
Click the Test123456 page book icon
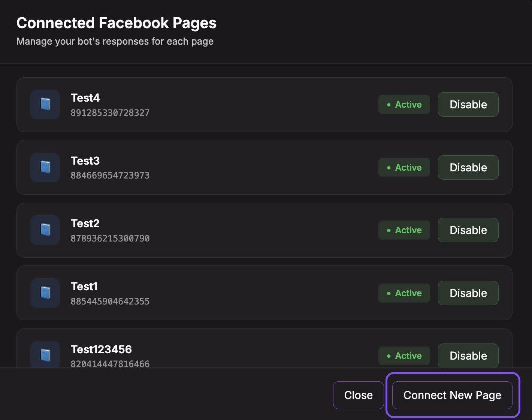tap(45, 355)
